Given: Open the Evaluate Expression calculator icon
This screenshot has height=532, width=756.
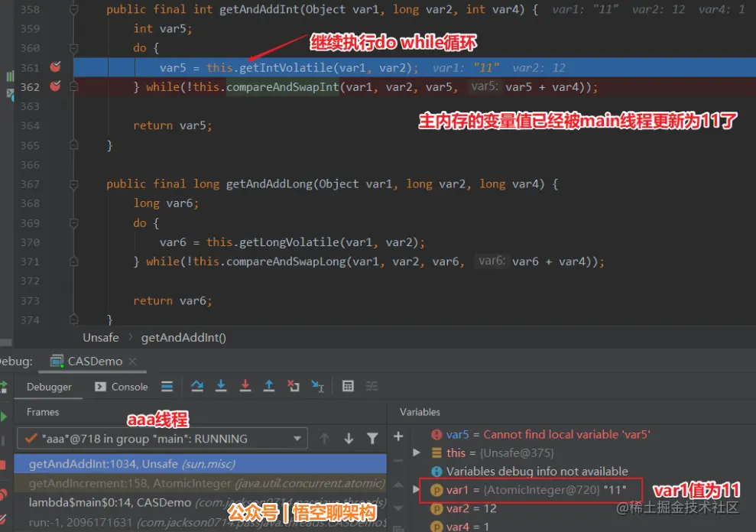Looking at the screenshot, I should point(348,386).
